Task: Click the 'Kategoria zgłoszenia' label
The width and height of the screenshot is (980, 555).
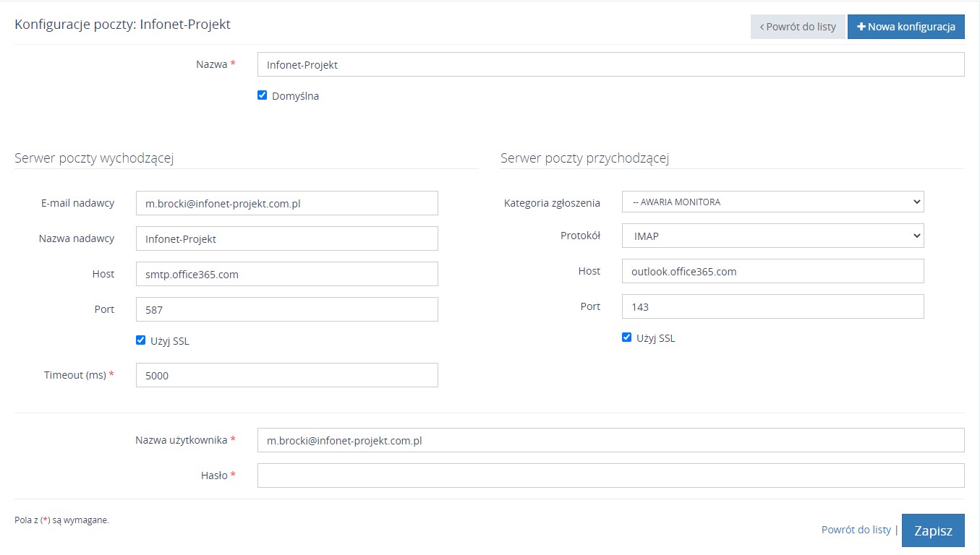Action: click(x=552, y=203)
